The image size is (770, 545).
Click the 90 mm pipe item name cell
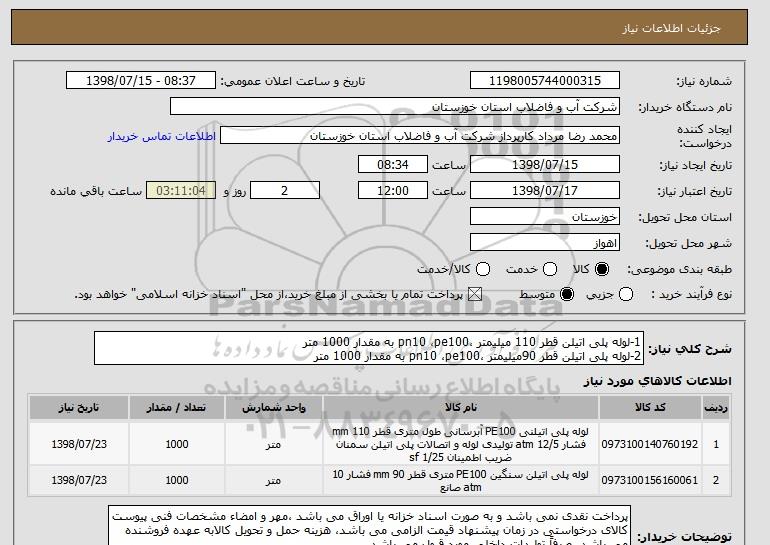(461, 480)
